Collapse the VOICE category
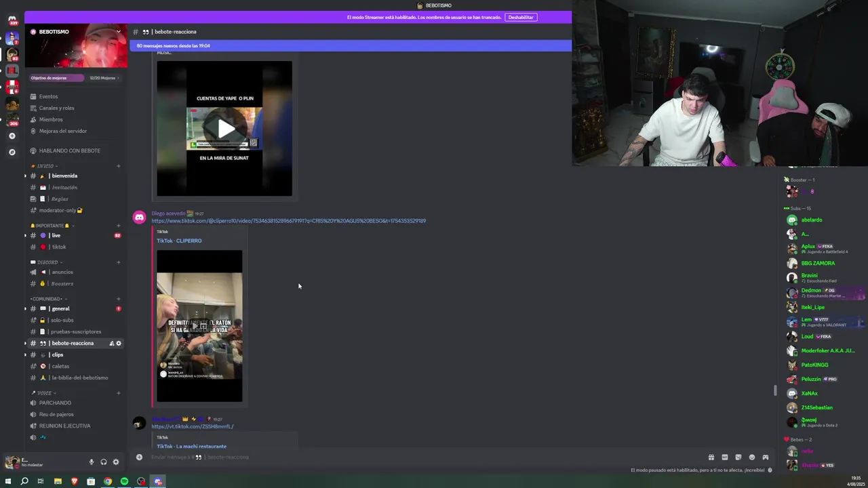 [x=43, y=393]
